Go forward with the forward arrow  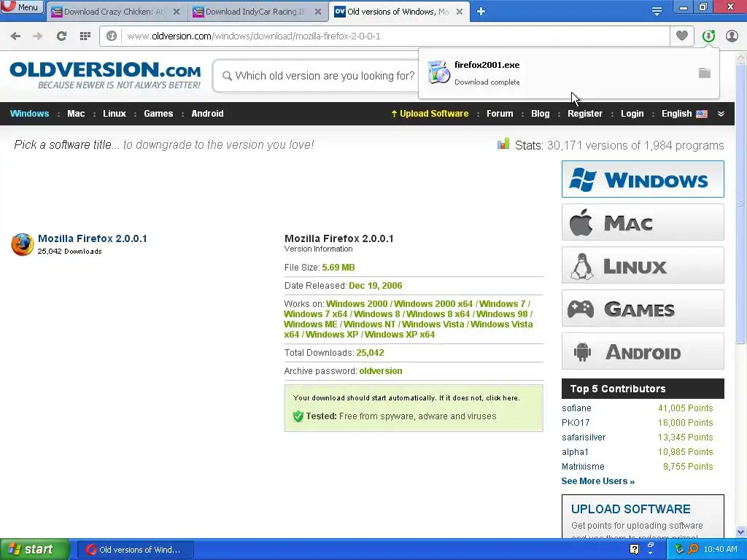[37, 36]
